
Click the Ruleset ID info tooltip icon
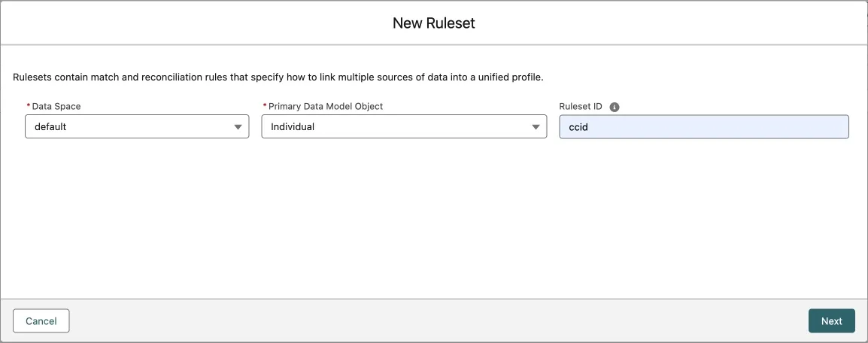click(x=615, y=107)
